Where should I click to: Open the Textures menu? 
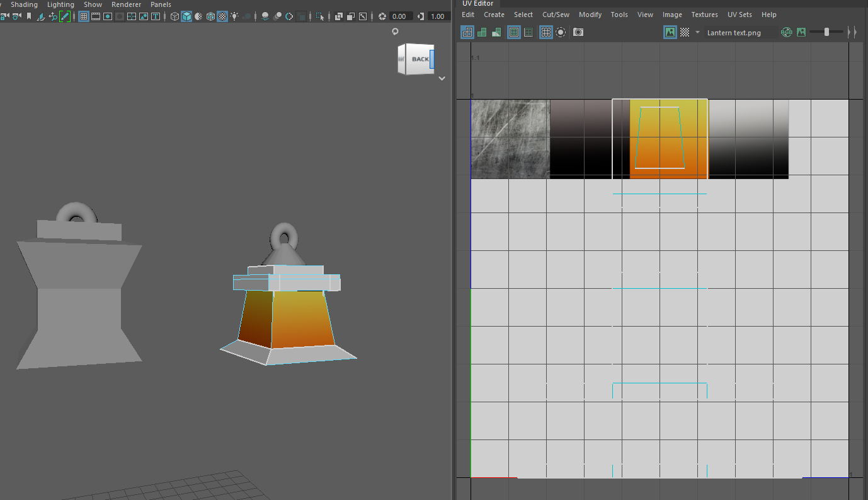tap(704, 15)
